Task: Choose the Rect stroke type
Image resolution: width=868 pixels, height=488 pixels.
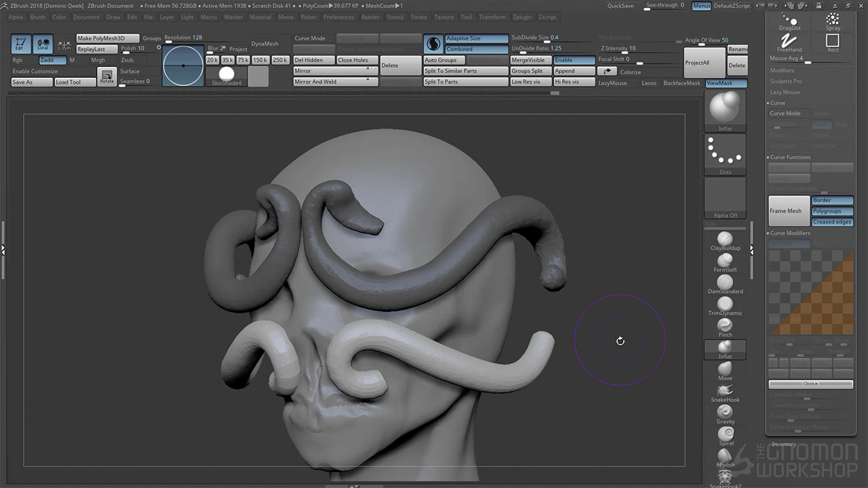Action: point(833,42)
